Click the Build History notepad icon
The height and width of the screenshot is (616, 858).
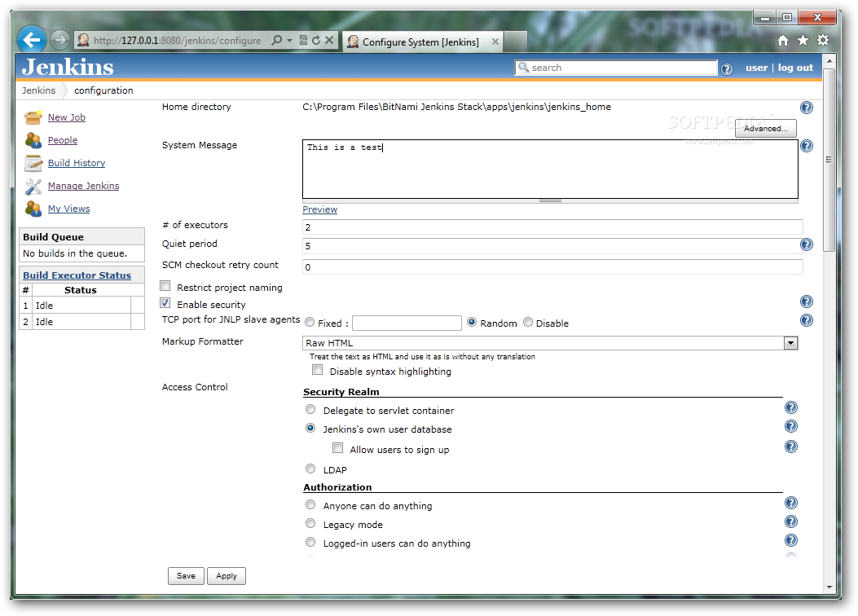point(33,163)
